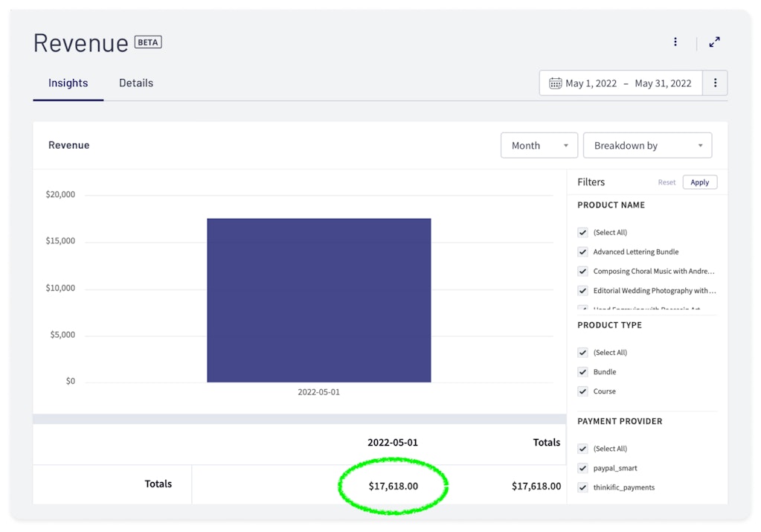
Task: Open the calendar date picker
Action: (x=555, y=83)
